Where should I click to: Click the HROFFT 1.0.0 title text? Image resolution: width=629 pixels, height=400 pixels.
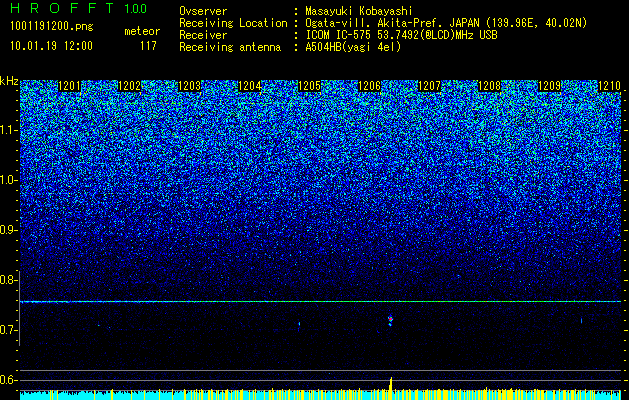(x=78, y=8)
